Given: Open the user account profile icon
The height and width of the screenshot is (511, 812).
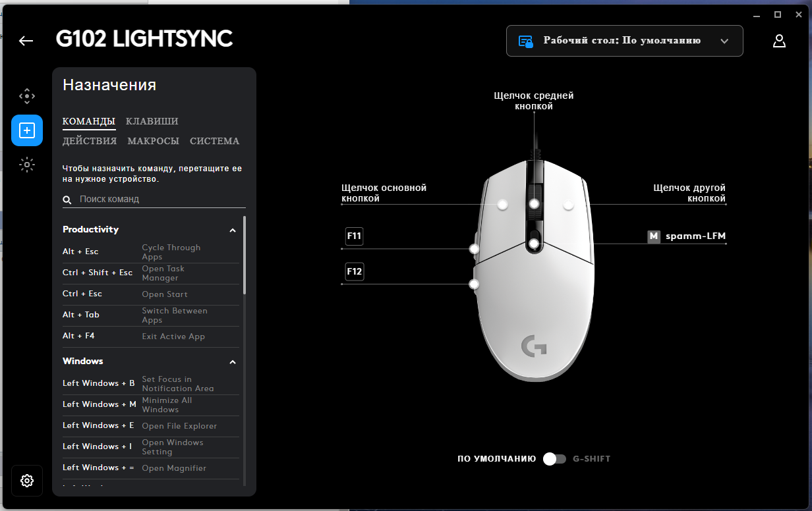Looking at the screenshot, I should click(x=779, y=41).
